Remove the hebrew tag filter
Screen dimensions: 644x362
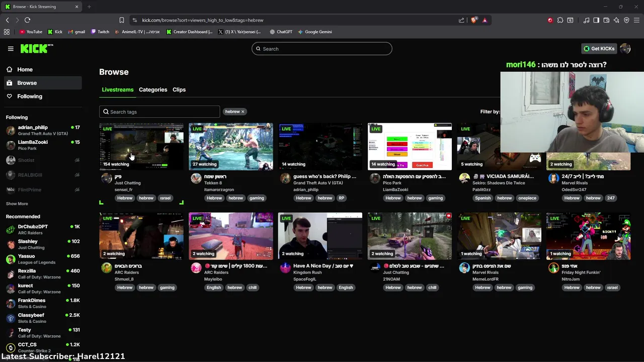243,112
